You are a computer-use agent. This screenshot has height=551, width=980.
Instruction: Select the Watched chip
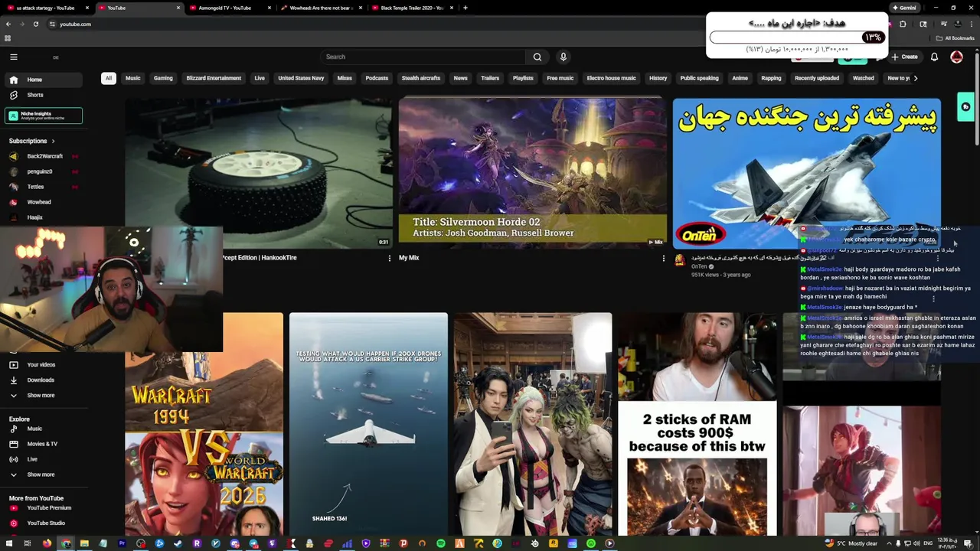(x=863, y=78)
